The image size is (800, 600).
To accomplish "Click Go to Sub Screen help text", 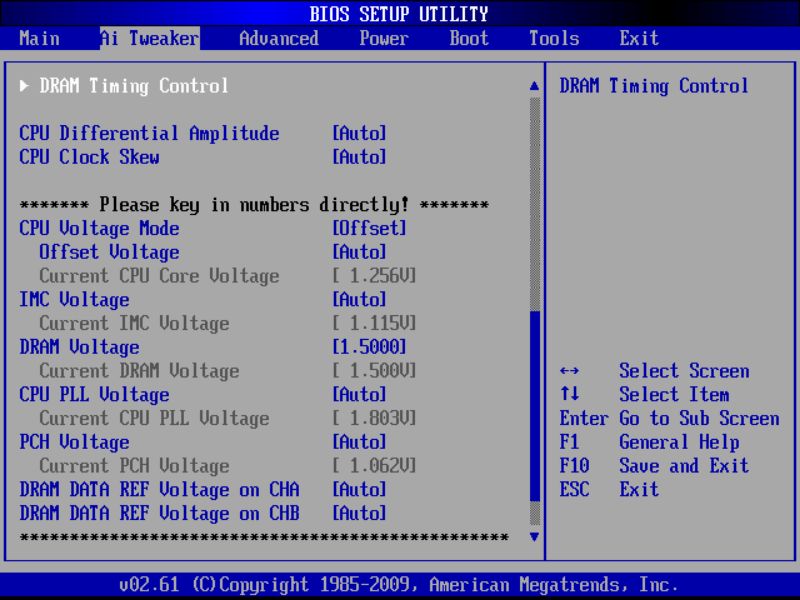I will (699, 418).
